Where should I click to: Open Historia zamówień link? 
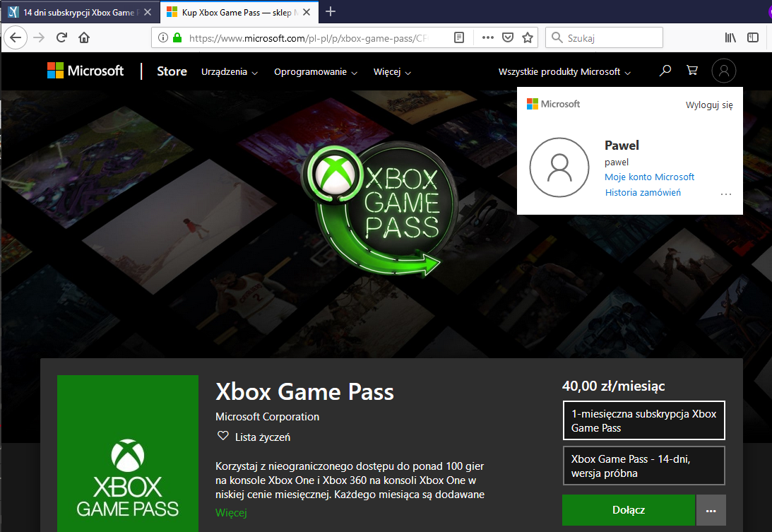click(643, 193)
